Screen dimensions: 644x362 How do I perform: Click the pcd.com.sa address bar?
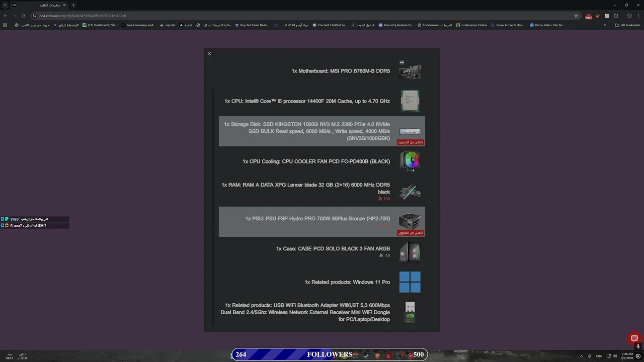point(302,16)
